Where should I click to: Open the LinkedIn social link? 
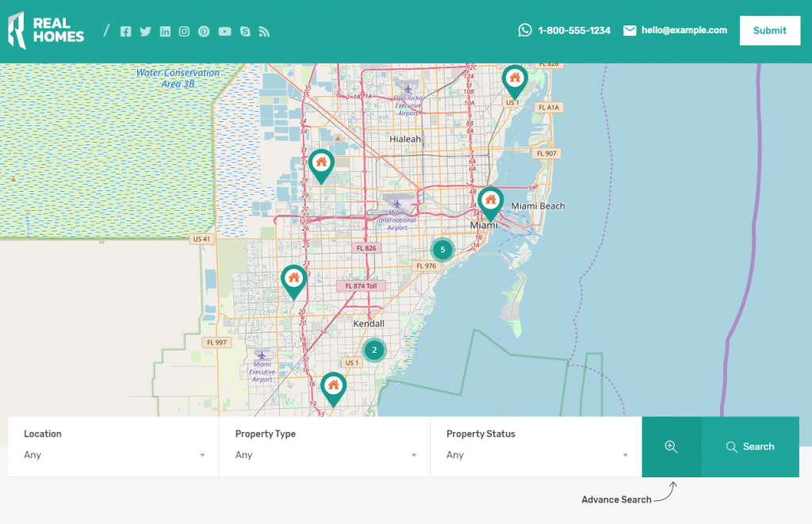coord(165,32)
